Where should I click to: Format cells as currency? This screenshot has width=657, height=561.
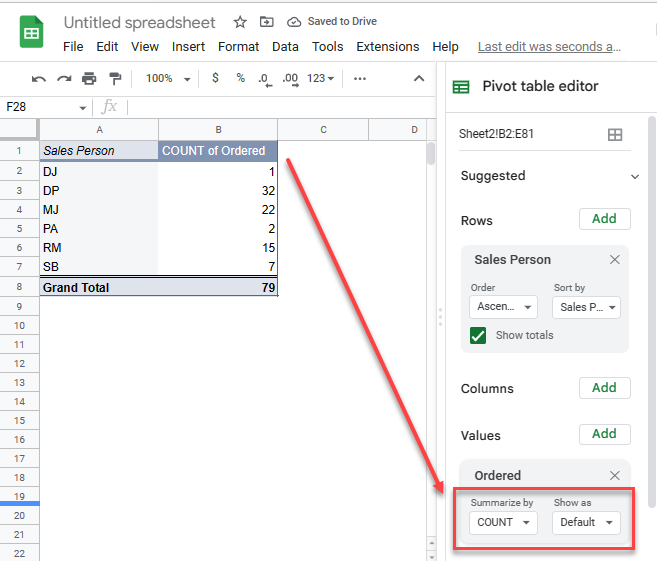point(215,78)
